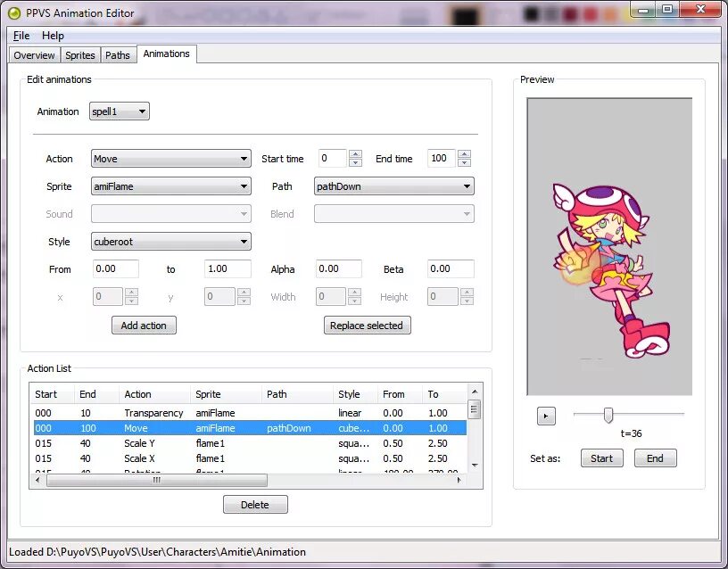This screenshot has width=728, height=569.
Task: Click the Delete button
Action: point(255,505)
